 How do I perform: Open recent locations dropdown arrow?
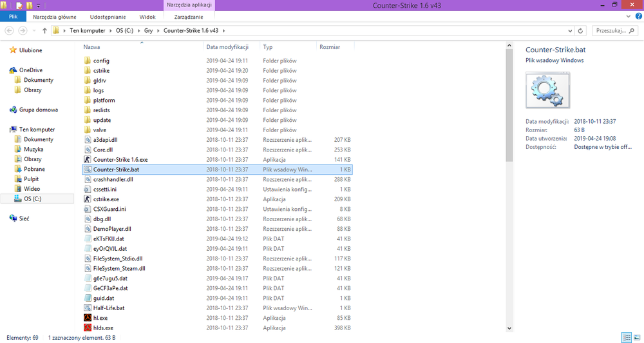33,31
